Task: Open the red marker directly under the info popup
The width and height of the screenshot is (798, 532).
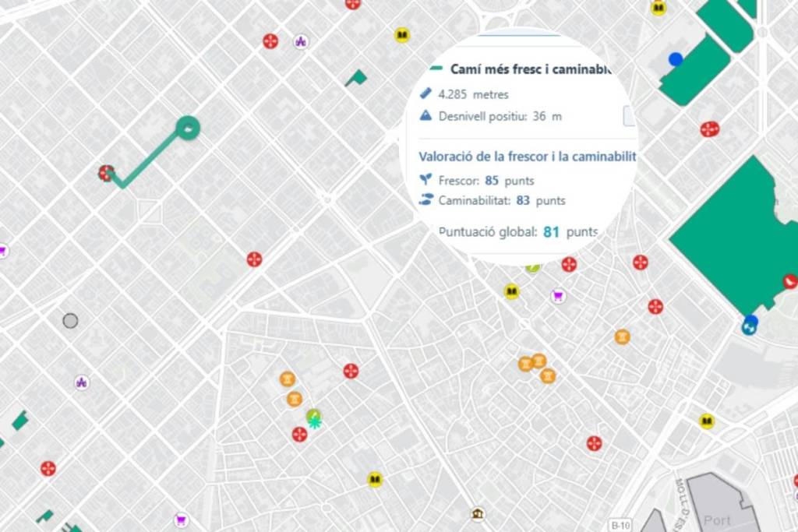Action: [x=569, y=265]
